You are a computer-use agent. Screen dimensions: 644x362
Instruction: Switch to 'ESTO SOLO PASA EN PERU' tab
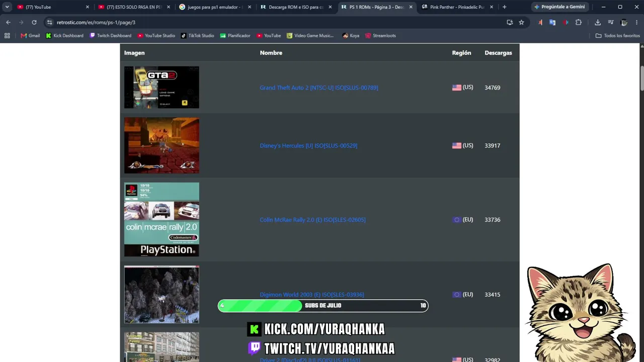point(134,7)
